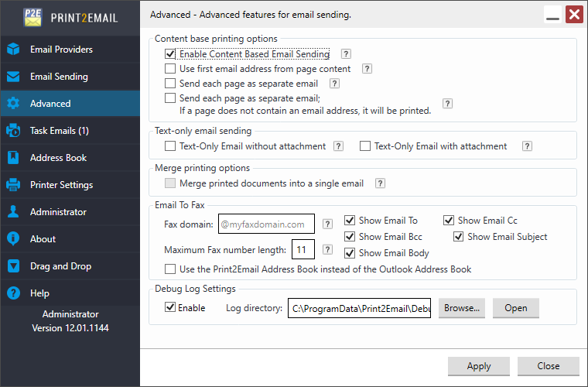
Task: Check Use first email address from page content
Action: 170,69
